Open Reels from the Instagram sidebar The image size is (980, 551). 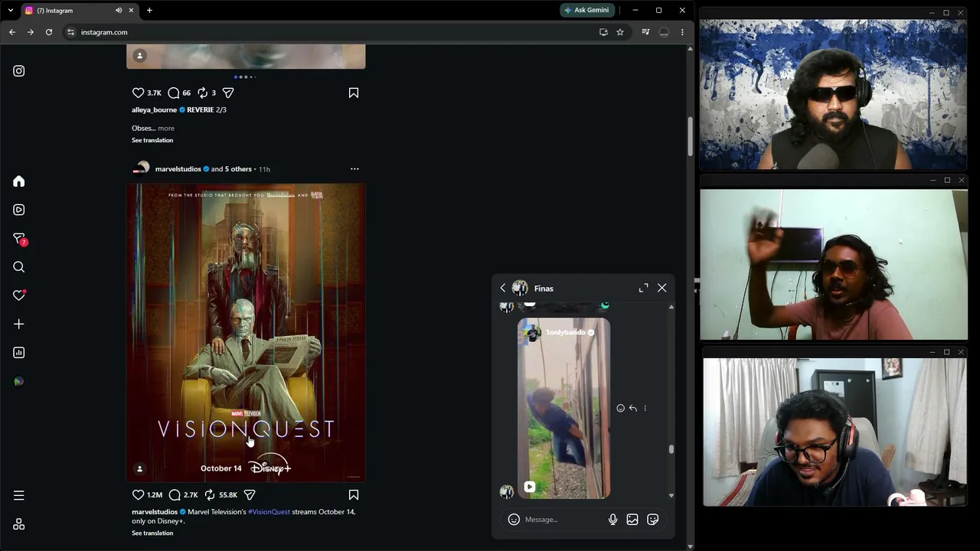(19, 210)
